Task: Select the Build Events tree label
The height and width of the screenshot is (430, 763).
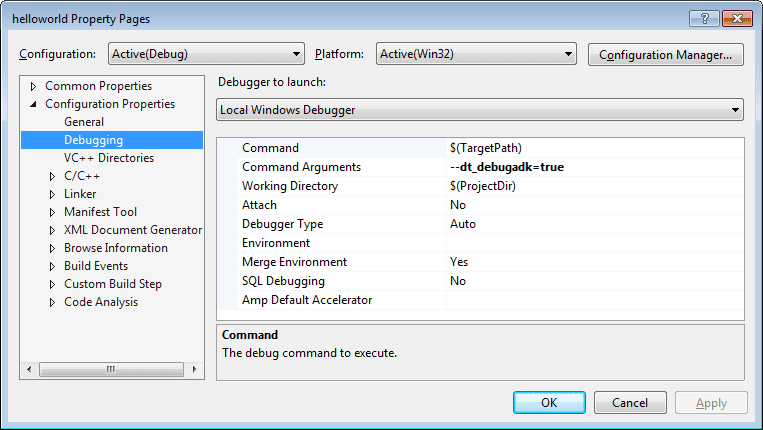Action: click(x=96, y=266)
